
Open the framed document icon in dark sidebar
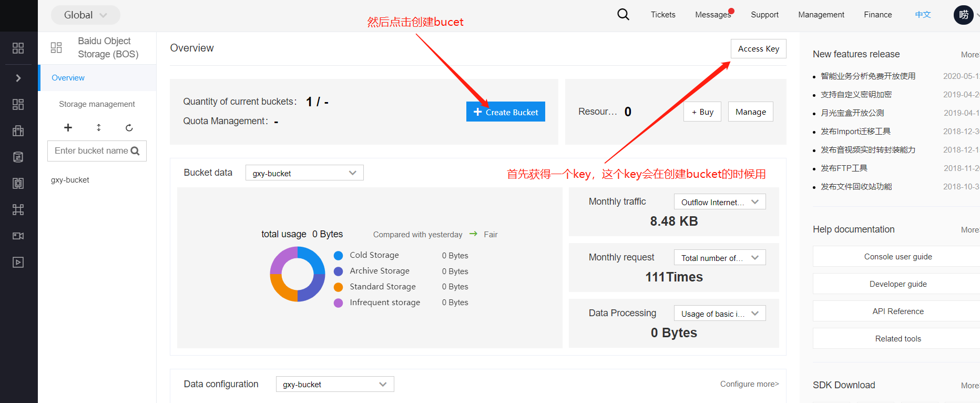18,183
